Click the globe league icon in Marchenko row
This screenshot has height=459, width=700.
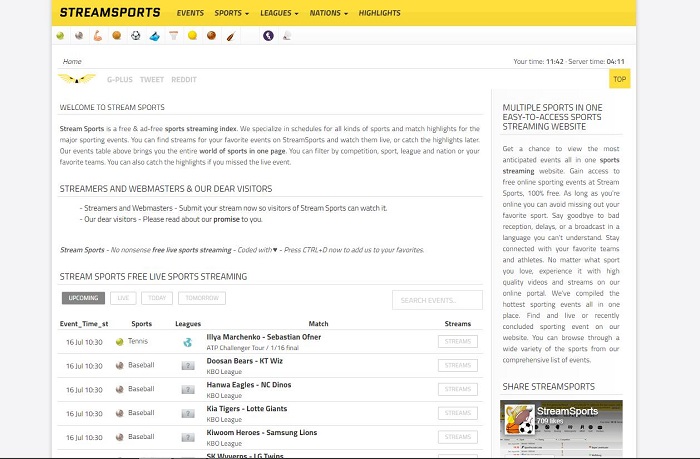tap(188, 342)
